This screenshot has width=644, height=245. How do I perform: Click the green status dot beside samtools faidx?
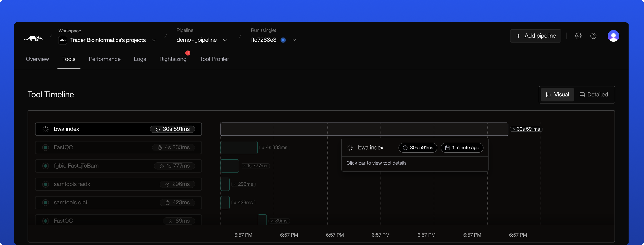tap(46, 184)
